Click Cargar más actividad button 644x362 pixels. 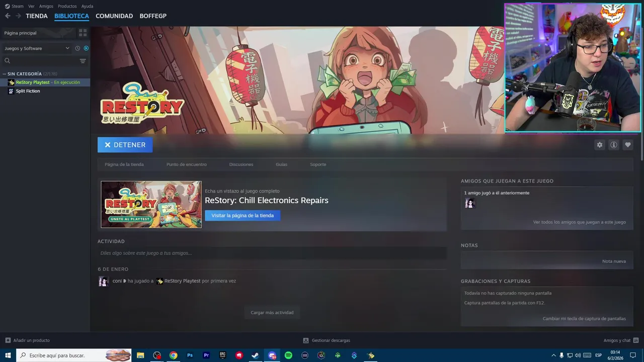[272, 313]
